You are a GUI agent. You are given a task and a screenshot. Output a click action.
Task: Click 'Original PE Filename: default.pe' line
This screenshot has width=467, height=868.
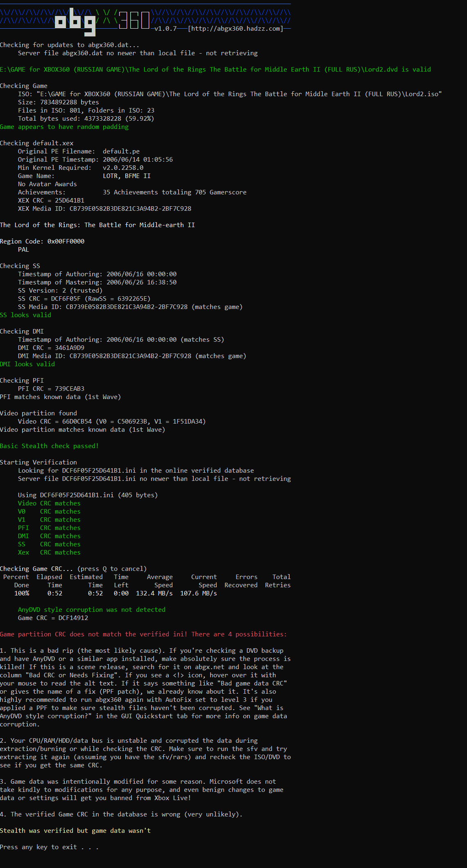click(79, 151)
